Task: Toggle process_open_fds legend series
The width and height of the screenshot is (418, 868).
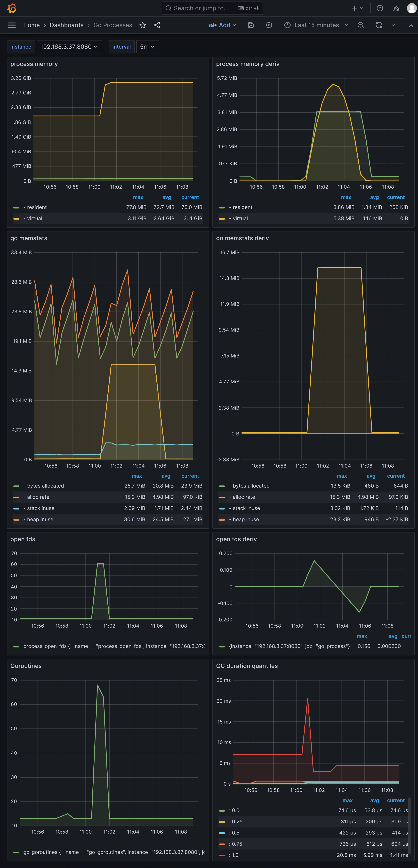Action: 114,646
